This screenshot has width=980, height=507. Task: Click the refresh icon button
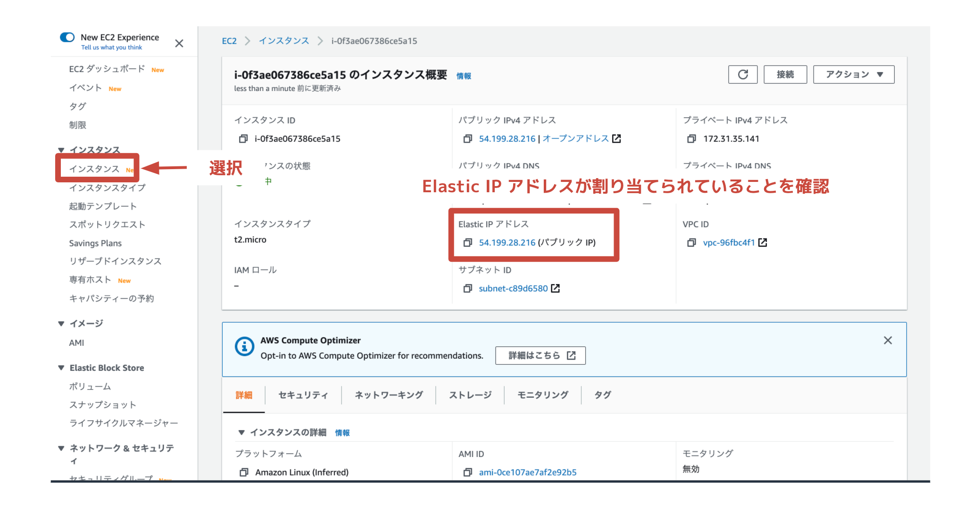[x=742, y=74]
